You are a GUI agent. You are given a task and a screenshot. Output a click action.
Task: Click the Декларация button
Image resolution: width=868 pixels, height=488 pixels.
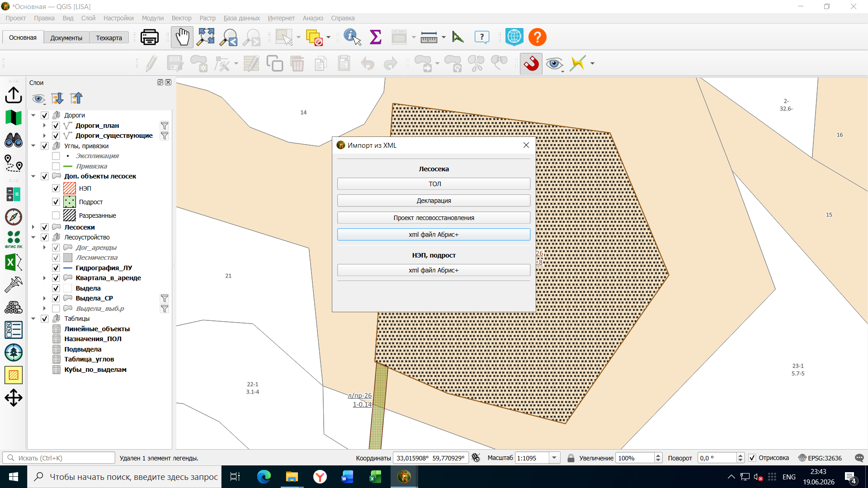[x=434, y=201]
